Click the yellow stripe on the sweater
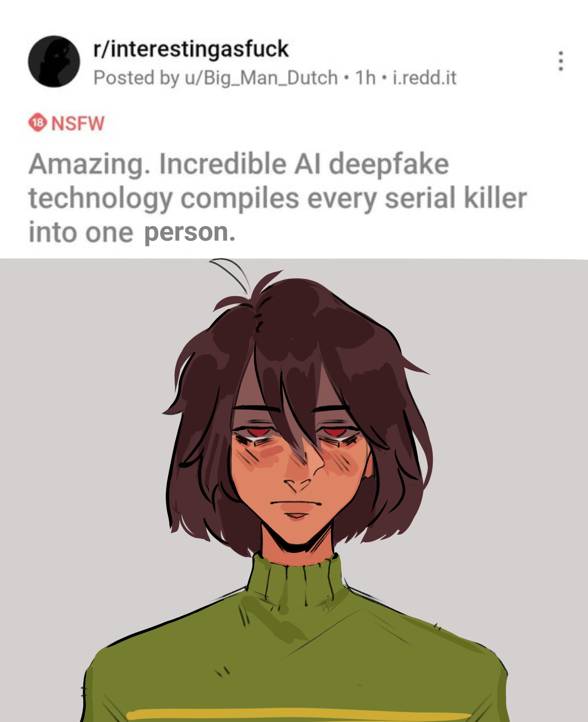Image resolution: width=588 pixels, height=722 pixels. [x=299, y=715]
